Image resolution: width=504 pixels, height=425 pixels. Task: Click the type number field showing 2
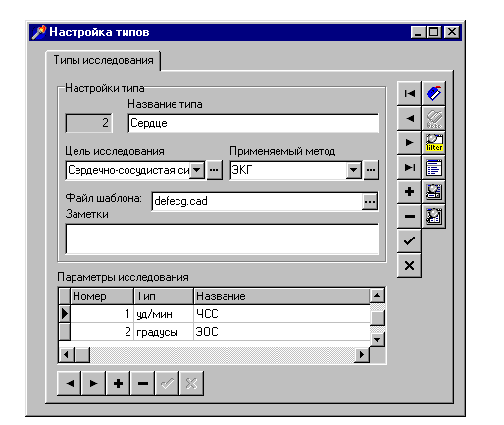(89, 123)
